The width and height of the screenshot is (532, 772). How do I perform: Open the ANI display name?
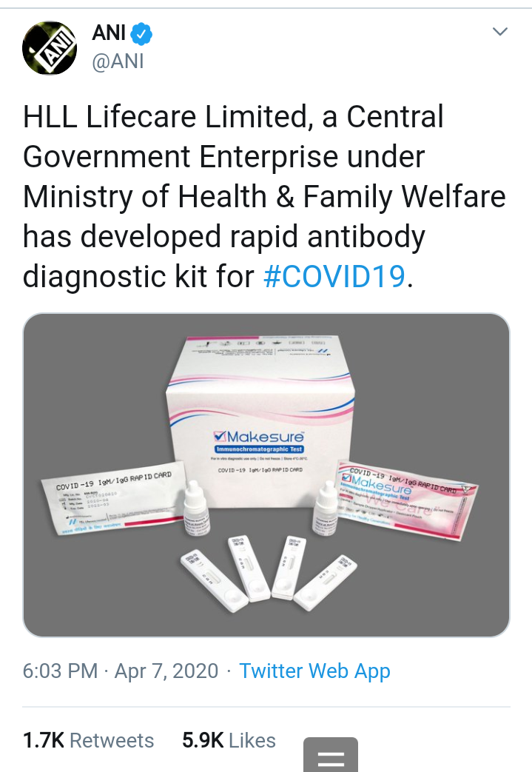[x=109, y=33]
